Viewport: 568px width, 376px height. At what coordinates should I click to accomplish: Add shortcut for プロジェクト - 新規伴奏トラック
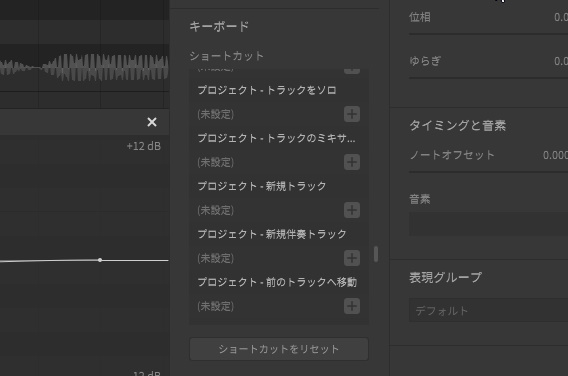(352, 258)
